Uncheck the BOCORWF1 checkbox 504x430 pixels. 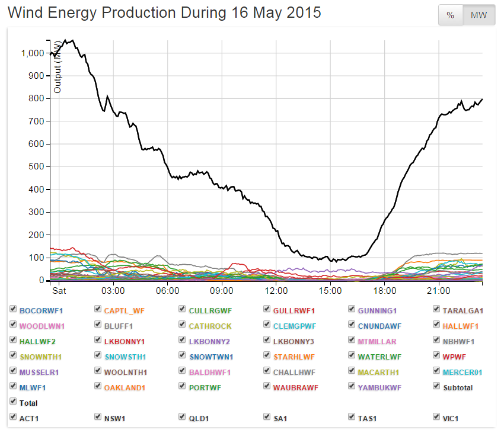[13, 310]
